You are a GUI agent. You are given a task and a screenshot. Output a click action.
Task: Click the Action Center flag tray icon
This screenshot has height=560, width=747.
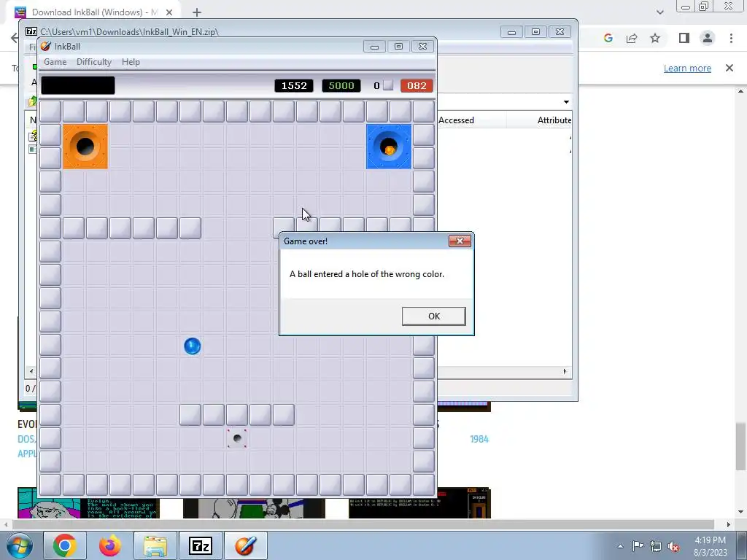click(638, 546)
